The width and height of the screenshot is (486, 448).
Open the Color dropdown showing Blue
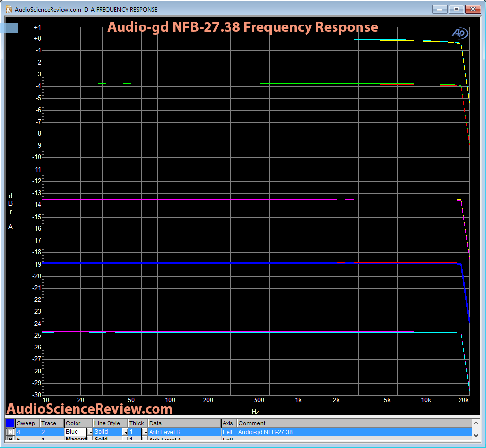(x=90, y=432)
